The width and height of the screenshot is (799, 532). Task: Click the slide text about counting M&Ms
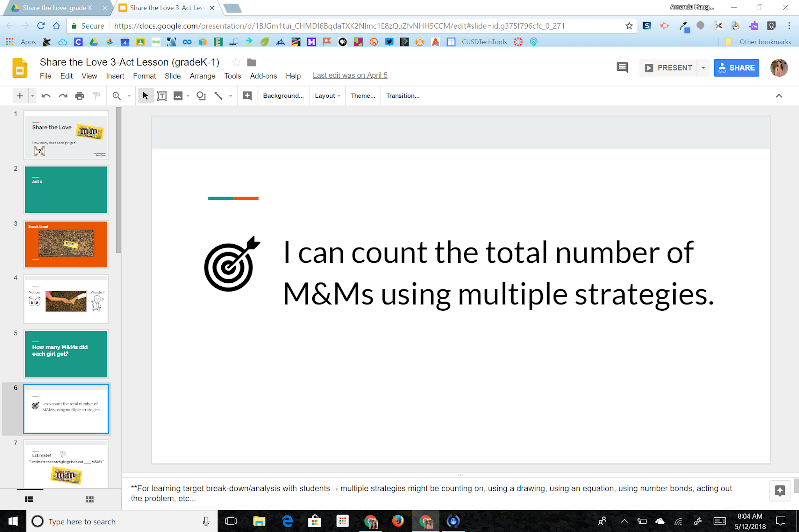pyautogui.click(x=498, y=273)
